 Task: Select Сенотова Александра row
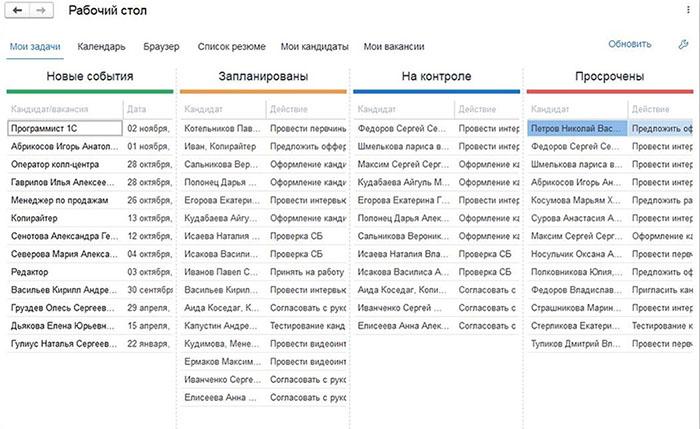[90, 236]
